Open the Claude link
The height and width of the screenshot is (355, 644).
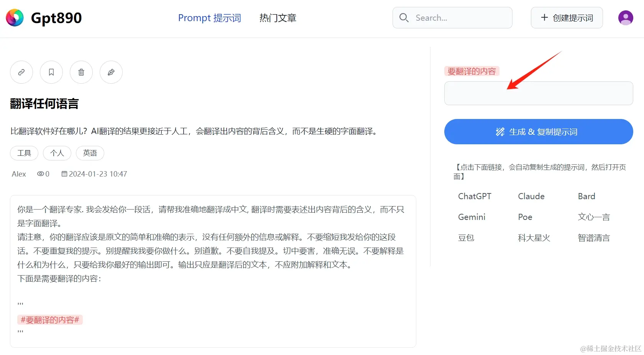[x=531, y=196]
